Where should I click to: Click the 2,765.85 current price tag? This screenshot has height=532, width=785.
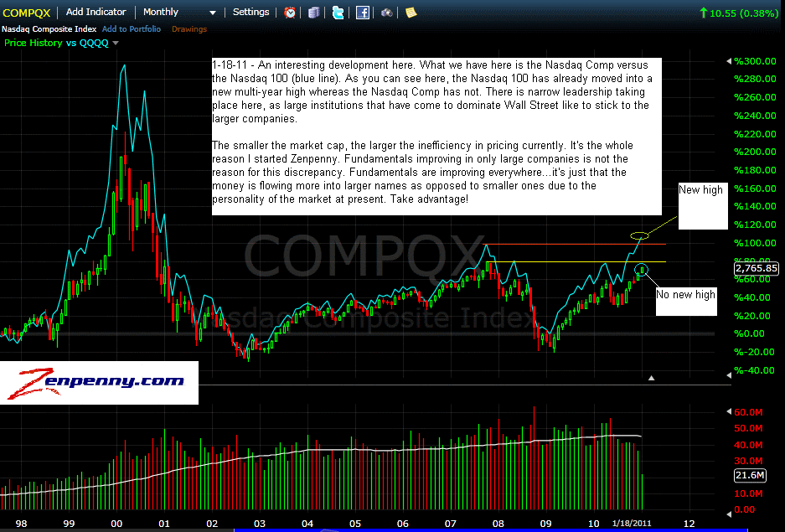756,268
